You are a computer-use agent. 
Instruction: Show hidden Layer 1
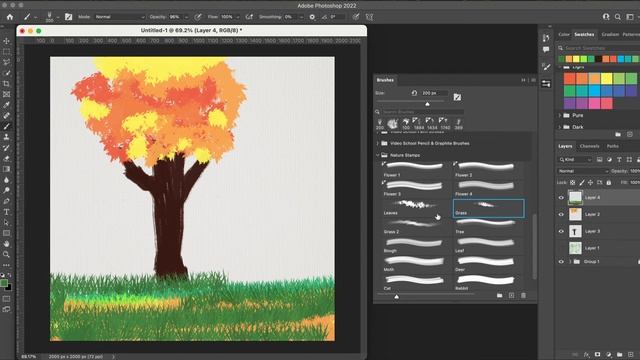point(561,248)
